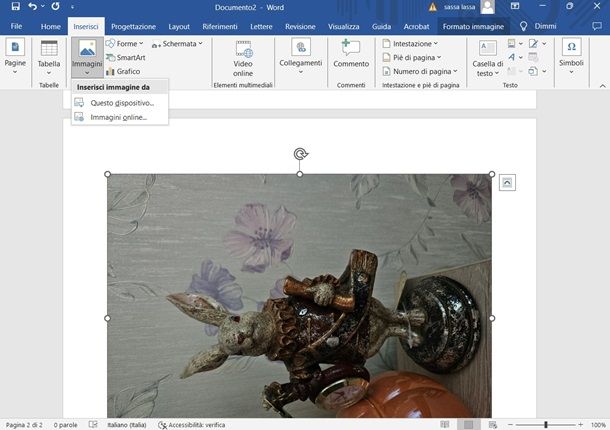610x430 pixels.
Task: Switch to the Visualizza tab
Action: [x=344, y=26]
